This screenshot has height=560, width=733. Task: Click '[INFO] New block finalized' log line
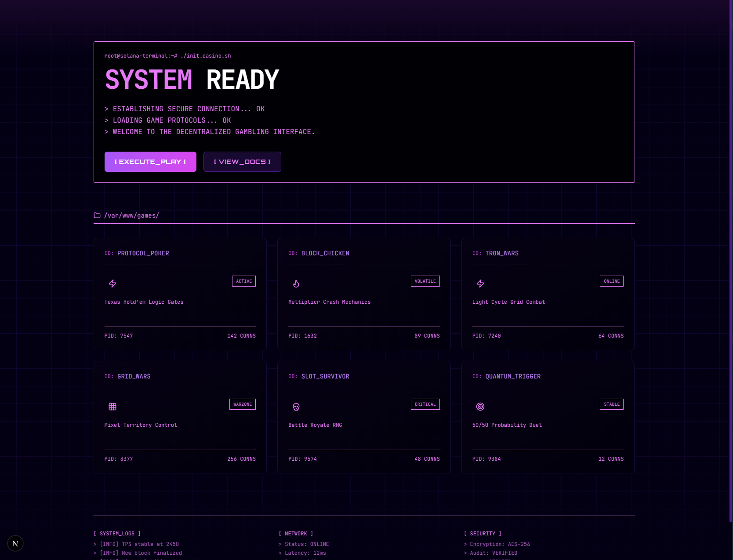click(x=138, y=553)
